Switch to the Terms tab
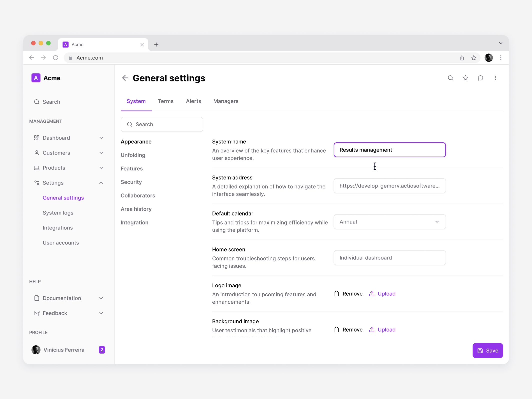Image resolution: width=532 pixels, height=399 pixels. coord(166,101)
